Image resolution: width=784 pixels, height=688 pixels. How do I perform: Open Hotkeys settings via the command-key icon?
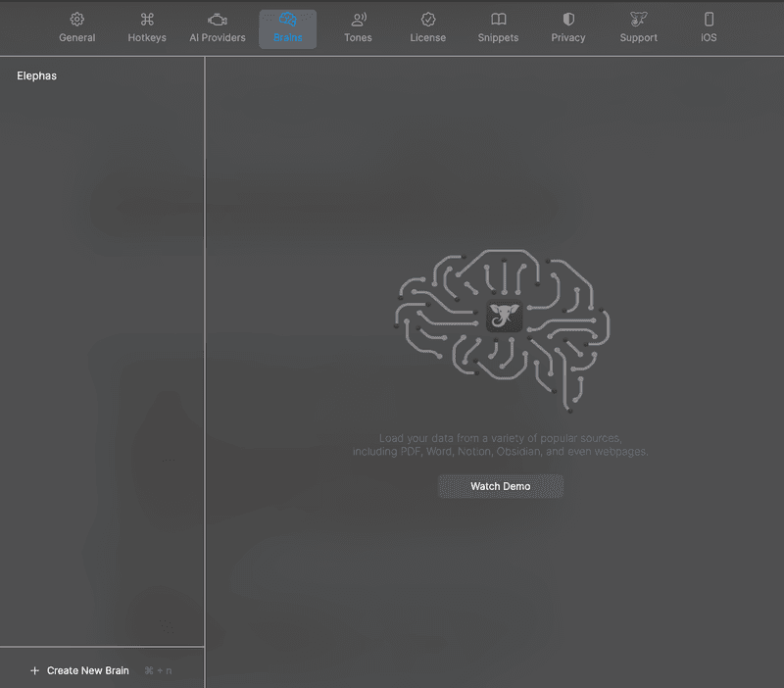coord(146,19)
